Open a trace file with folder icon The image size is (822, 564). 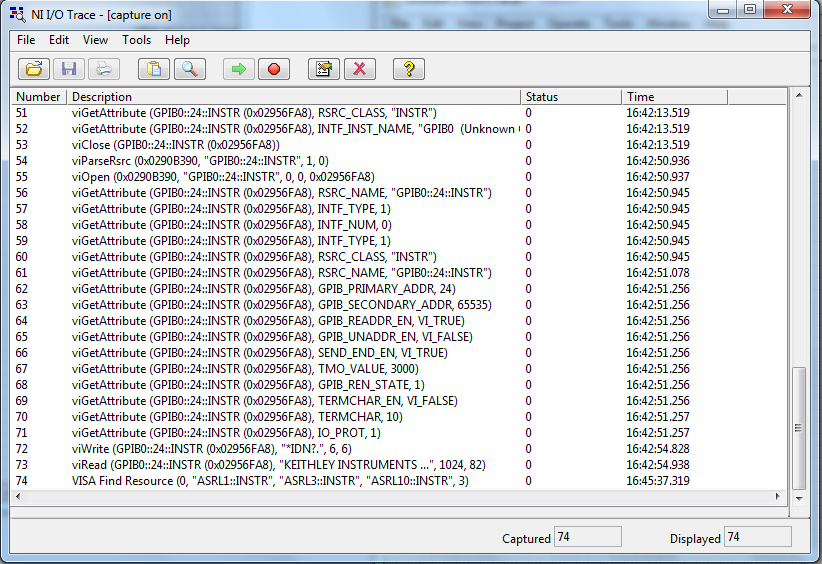tap(34, 69)
